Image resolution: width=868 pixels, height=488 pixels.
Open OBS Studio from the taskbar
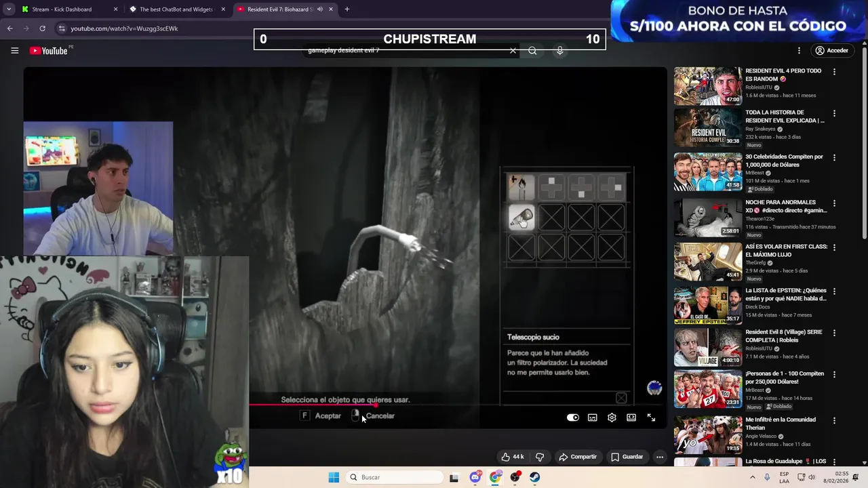point(515,477)
